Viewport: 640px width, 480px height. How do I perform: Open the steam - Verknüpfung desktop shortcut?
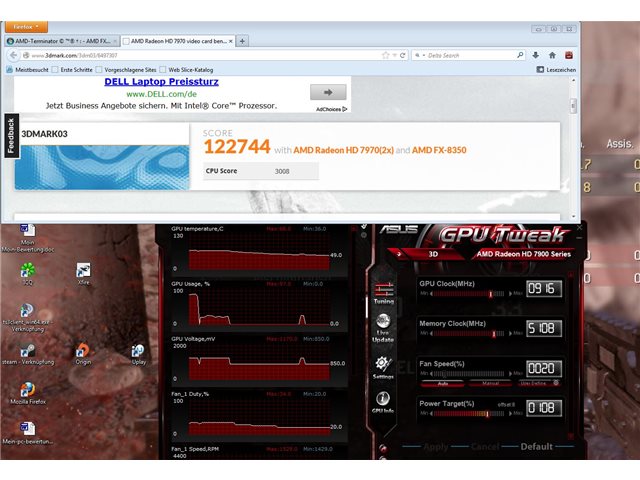coord(28,353)
